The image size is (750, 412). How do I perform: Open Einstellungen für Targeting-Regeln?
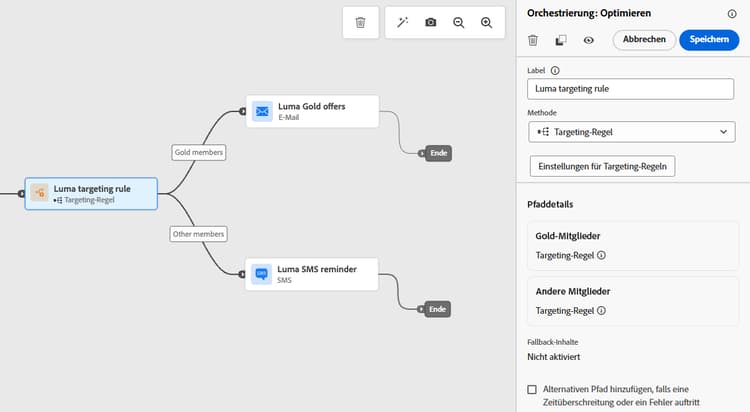click(602, 166)
